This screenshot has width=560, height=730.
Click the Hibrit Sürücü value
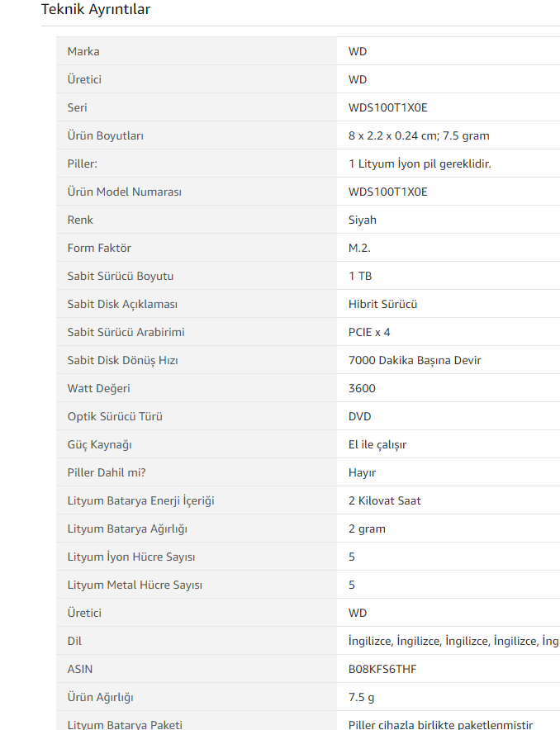click(x=382, y=304)
